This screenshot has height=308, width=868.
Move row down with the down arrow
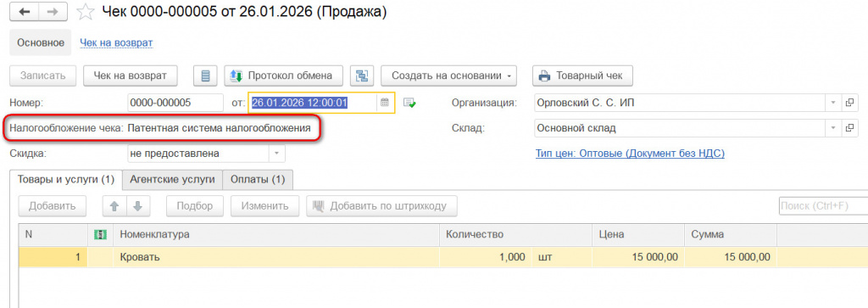[x=137, y=206]
